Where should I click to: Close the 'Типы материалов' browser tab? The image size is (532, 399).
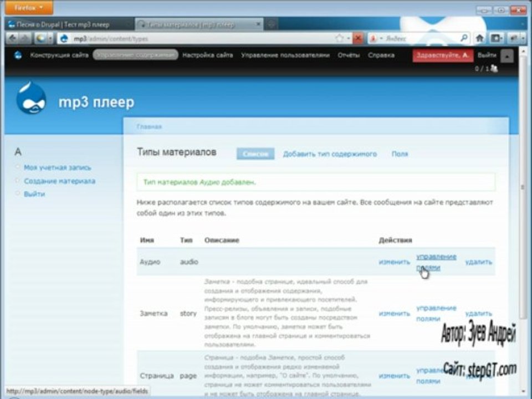[x=258, y=24]
